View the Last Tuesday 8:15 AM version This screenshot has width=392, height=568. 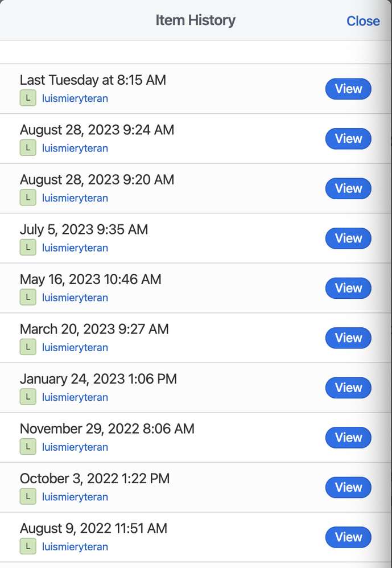tap(348, 89)
